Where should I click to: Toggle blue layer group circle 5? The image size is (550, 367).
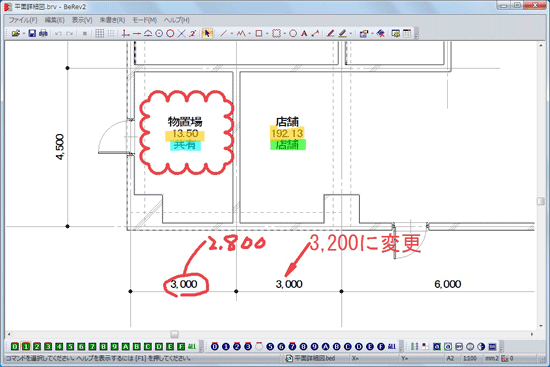(270, 347)
